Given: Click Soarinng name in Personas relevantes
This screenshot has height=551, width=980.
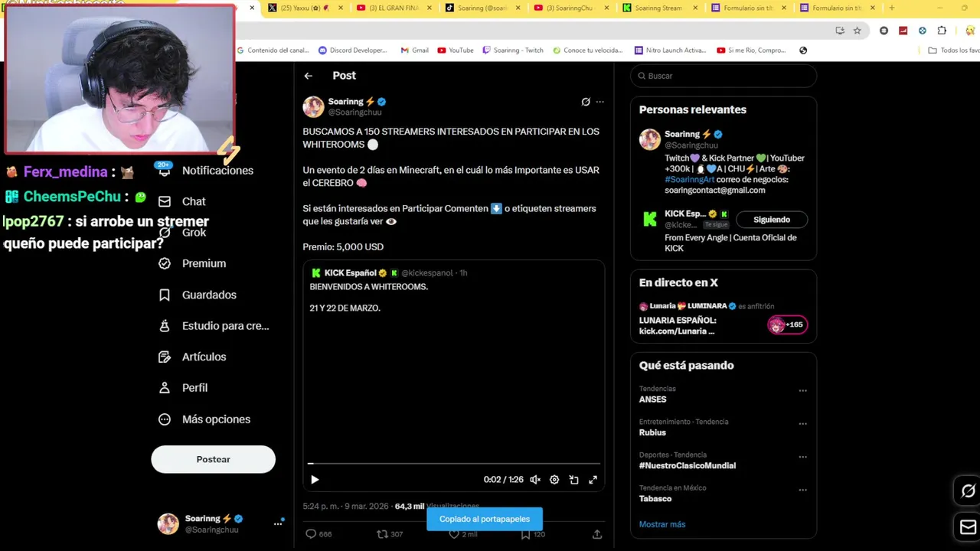Looking at the screenshot, I should click(683, 134).
